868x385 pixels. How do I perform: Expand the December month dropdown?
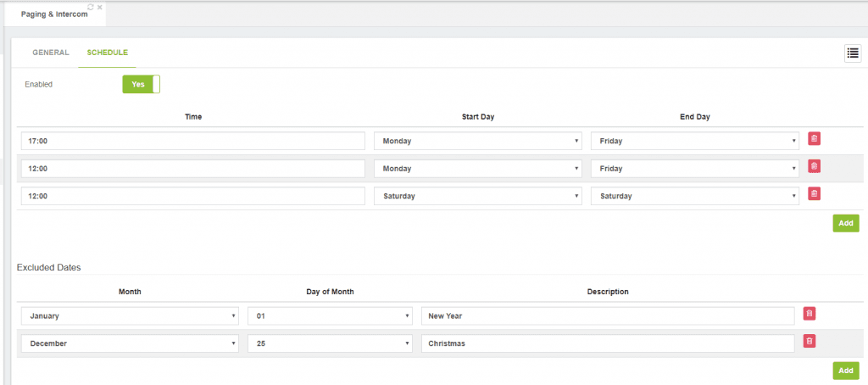130,343
